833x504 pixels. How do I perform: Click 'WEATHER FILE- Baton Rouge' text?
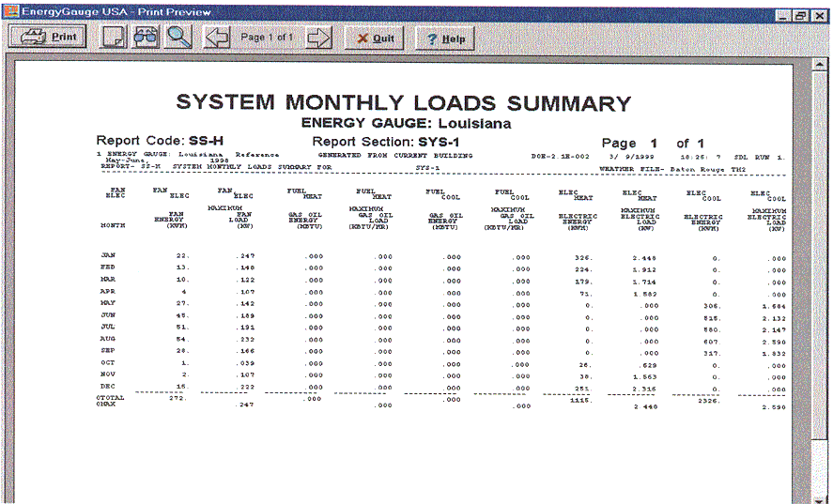[663, 170]
